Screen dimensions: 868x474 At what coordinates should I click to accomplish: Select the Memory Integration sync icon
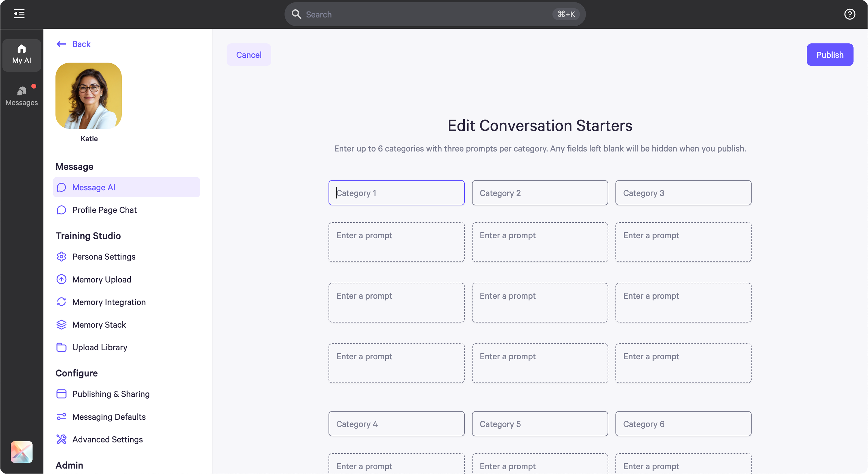(x=61, y=302)
